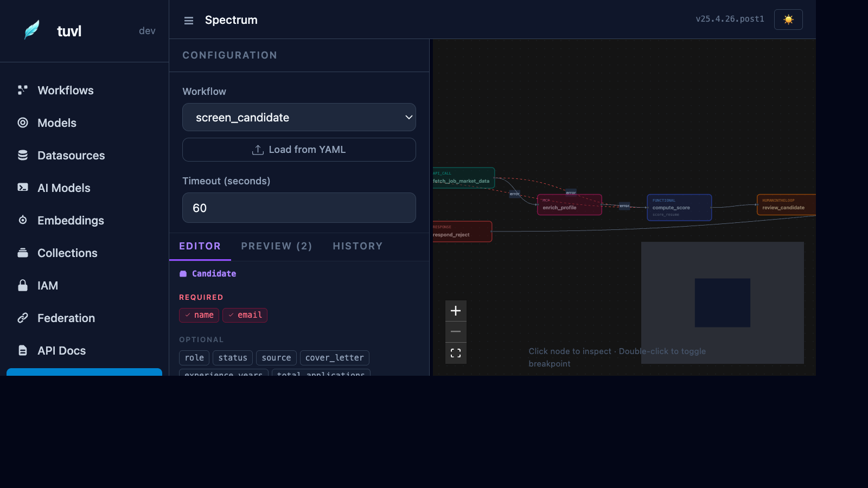Click the tuvl feather logo
Image resolution: width=868 pixels, height=488 pixels.
pos(32,30)
